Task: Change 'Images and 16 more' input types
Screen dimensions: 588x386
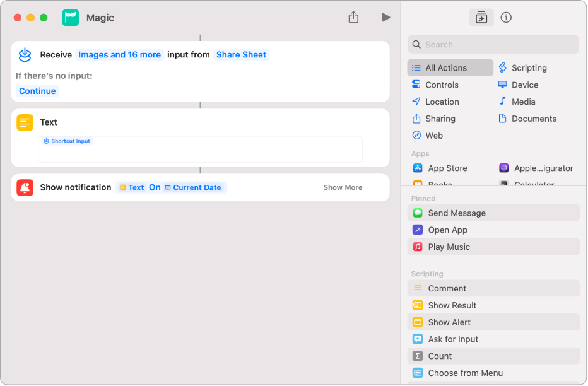Action: point(120,55)
